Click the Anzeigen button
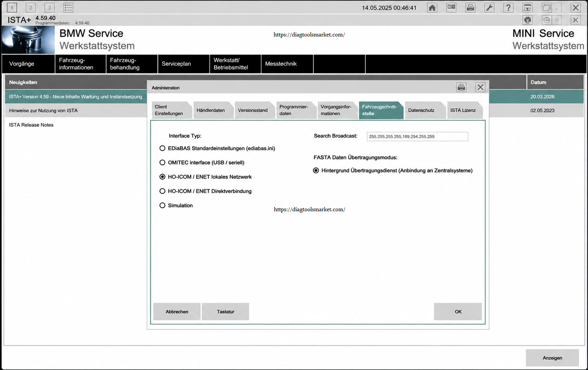The height and width of the screenshot is (370, 588). 552,358
